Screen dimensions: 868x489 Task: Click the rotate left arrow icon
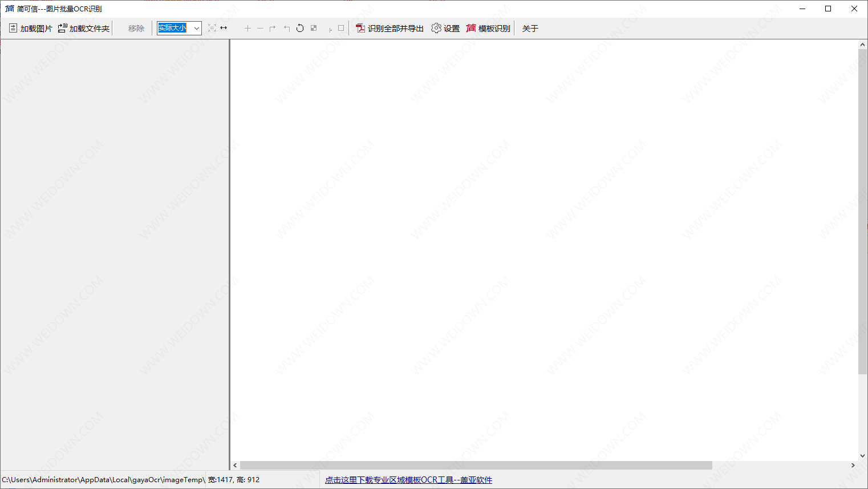click(x=287, y=28)
